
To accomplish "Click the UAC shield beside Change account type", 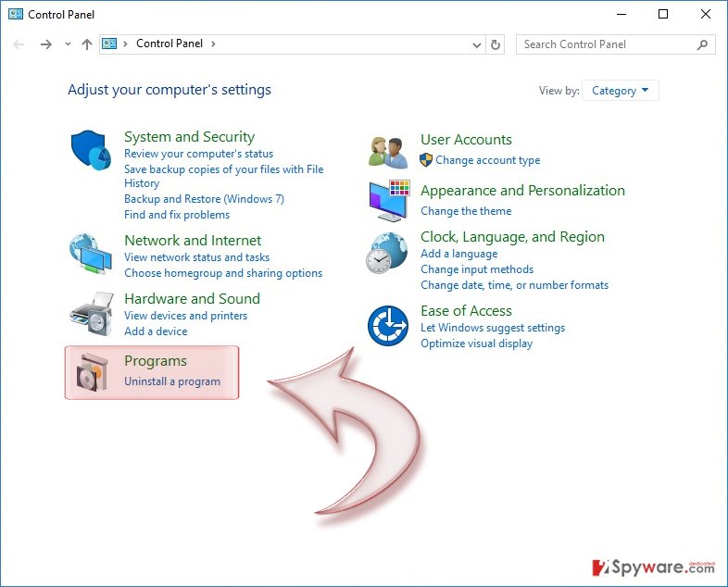I will click(x=426, y=160).
